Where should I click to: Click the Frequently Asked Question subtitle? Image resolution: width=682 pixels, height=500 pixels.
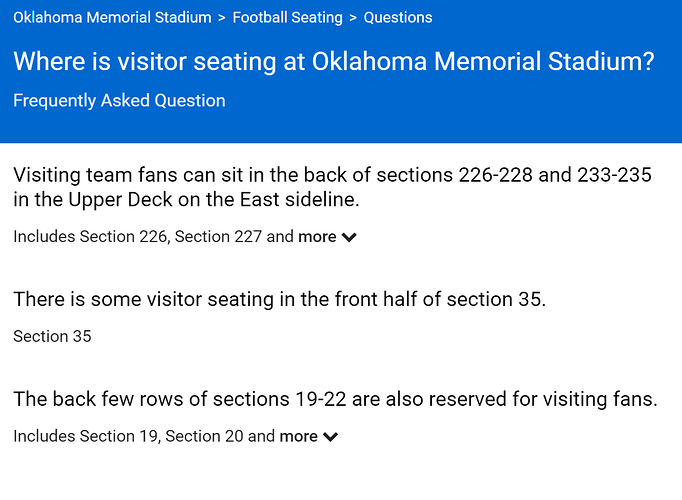coord(119,100)
